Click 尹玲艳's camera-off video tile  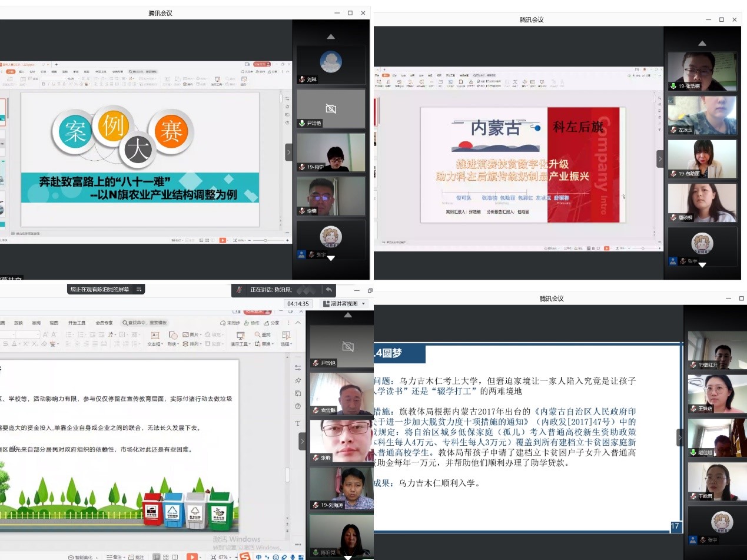(x=331, y=109)
